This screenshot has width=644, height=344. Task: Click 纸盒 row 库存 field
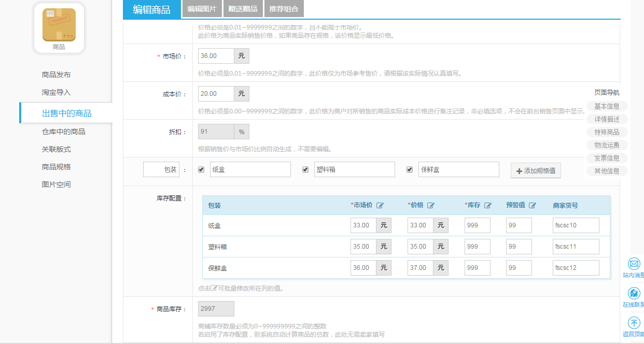click(478, 225)
